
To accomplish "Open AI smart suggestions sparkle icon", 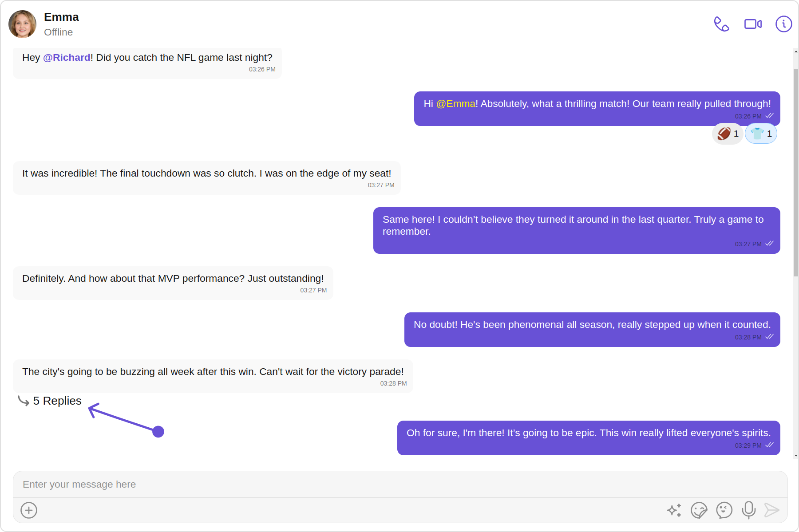I will [x=674, y=510].
